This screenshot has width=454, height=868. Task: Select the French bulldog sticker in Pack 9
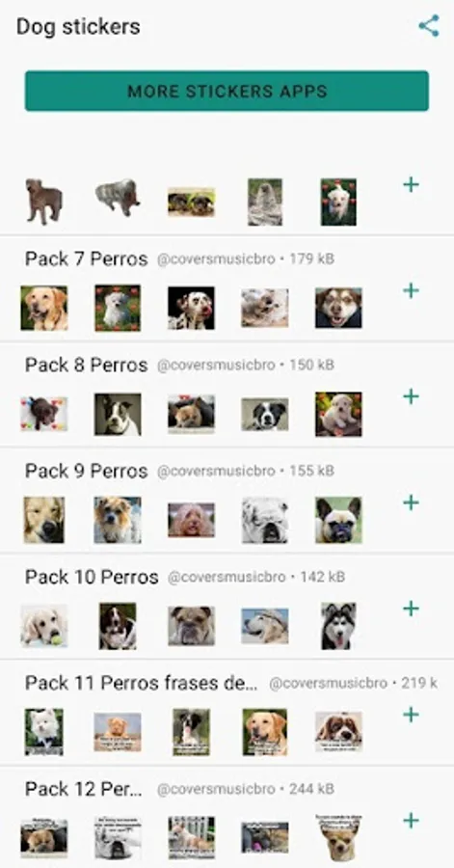tap(338, 520)
